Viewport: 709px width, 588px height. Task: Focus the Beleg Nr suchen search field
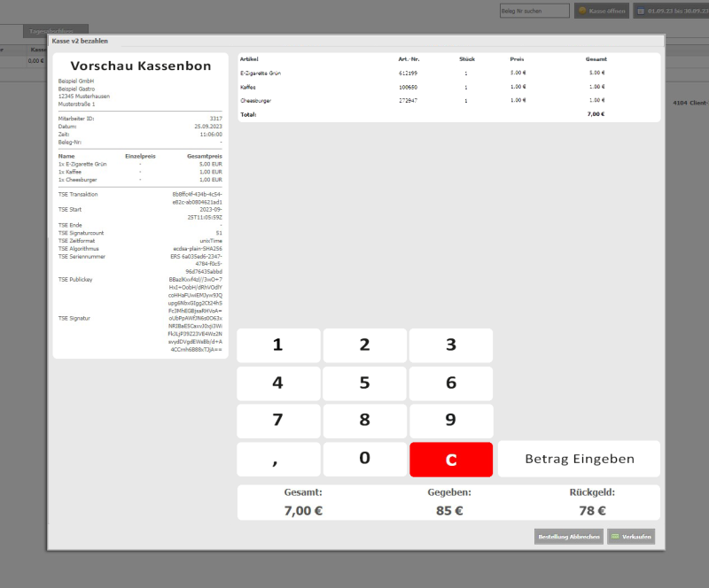534,11
